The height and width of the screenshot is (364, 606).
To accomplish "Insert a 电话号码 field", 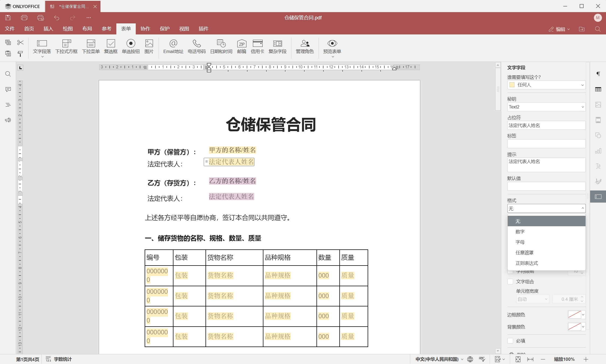I will [x=196, y=46].
